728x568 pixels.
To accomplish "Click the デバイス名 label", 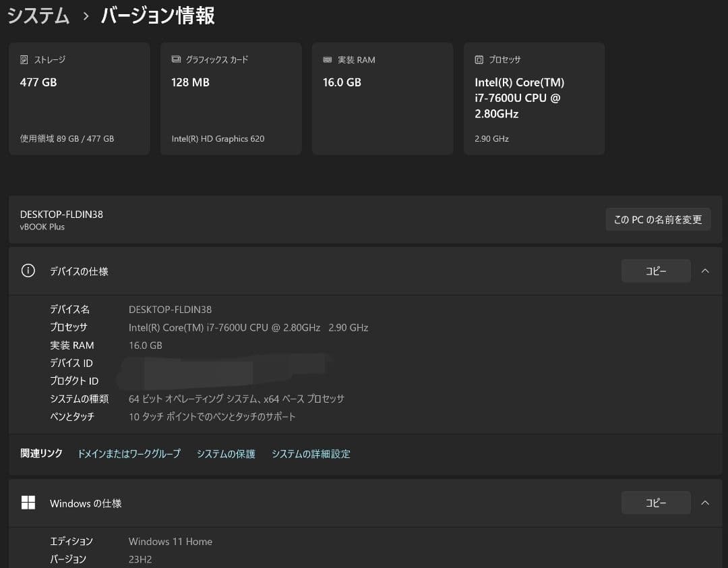I will tap(69, 310).
